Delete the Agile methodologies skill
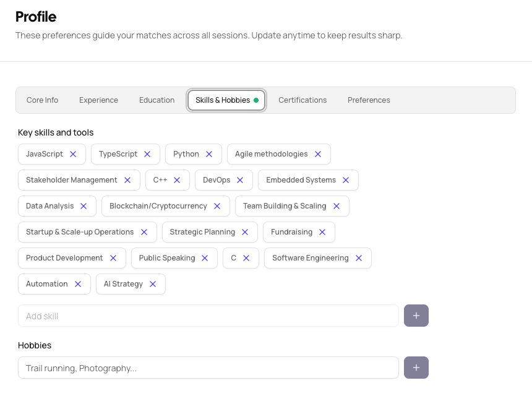This screenshot has width=532, height=409. (x=318, y=154)
